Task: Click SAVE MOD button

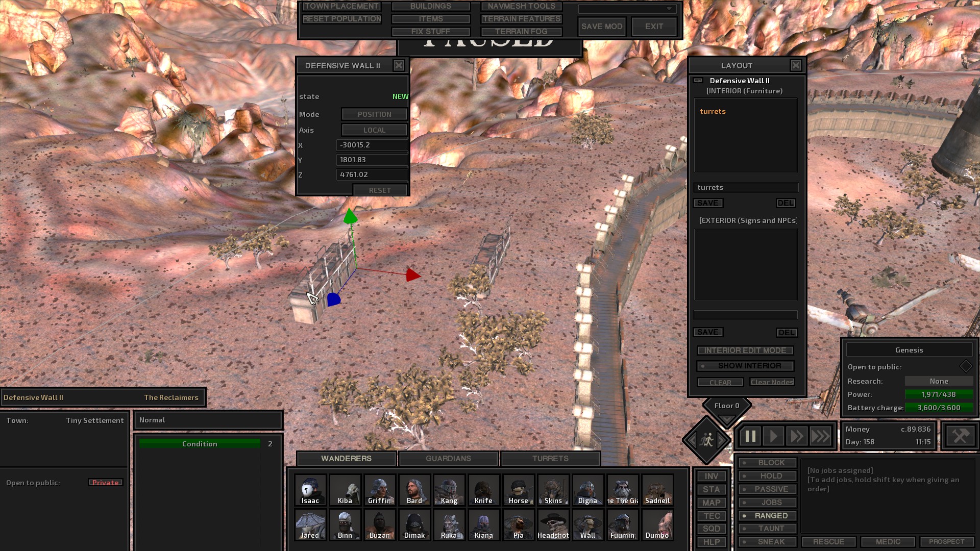Action: 602,27
